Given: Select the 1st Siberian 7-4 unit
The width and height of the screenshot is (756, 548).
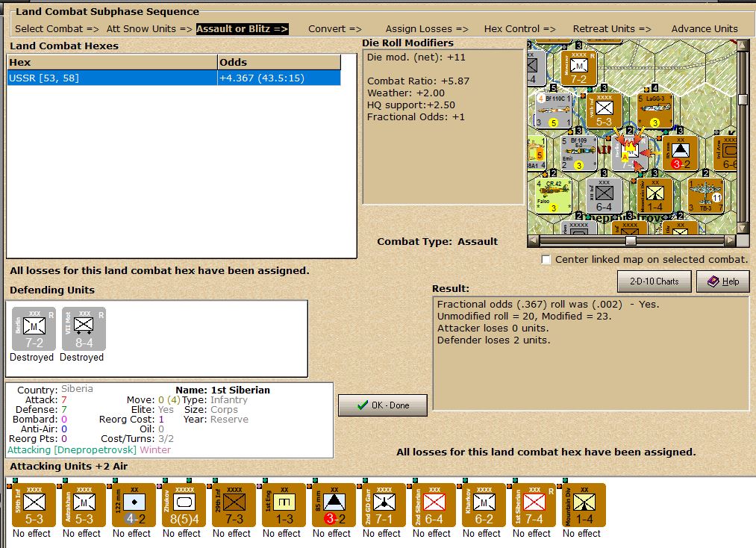Looking at the screenshot, I should pyautogui.click(x=534, y=505).
